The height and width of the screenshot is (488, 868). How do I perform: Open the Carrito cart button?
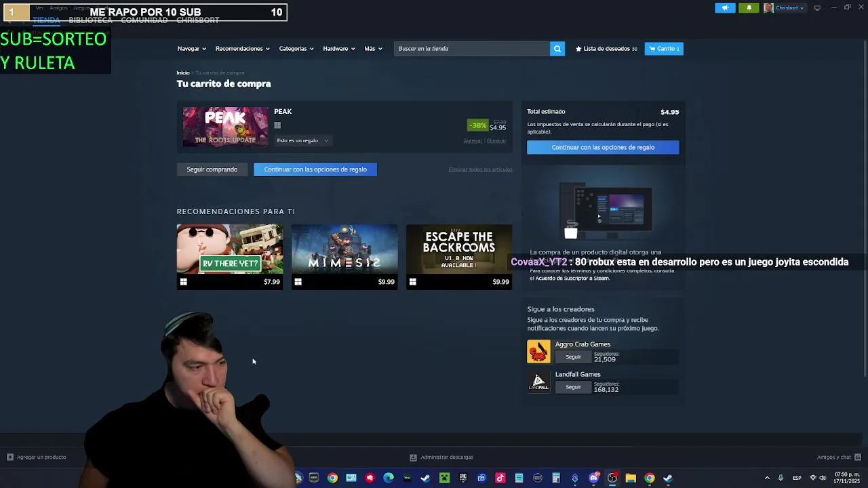pos(664,49)
